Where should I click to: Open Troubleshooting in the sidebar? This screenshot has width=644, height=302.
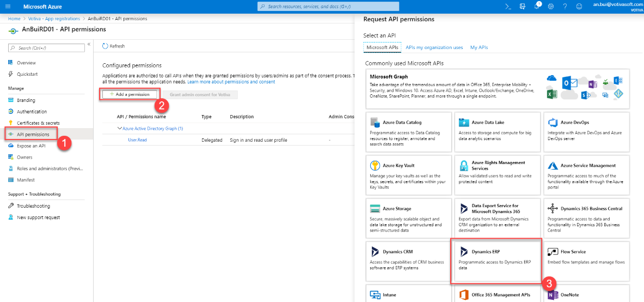point(33,206)
